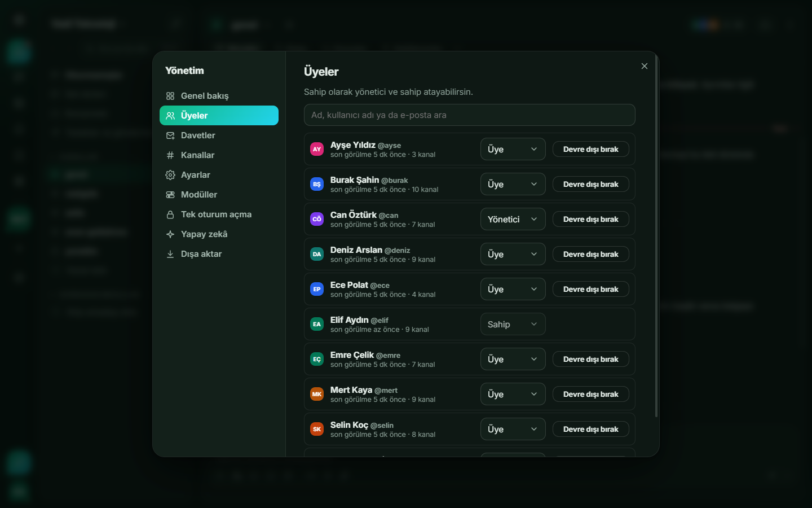The image size is (812, 508).
Task: Switch to the Kanallar section
Action: click(219, 155)
